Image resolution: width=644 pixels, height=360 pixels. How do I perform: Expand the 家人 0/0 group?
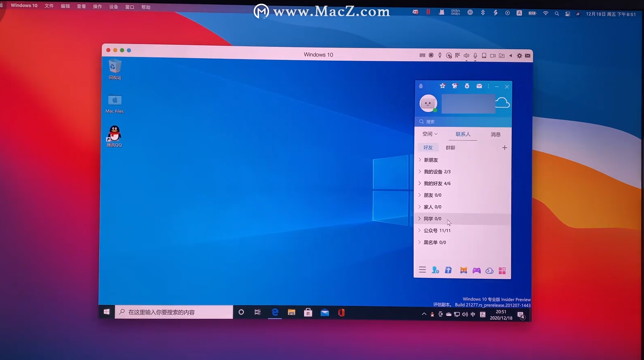[x=462, y=207]
